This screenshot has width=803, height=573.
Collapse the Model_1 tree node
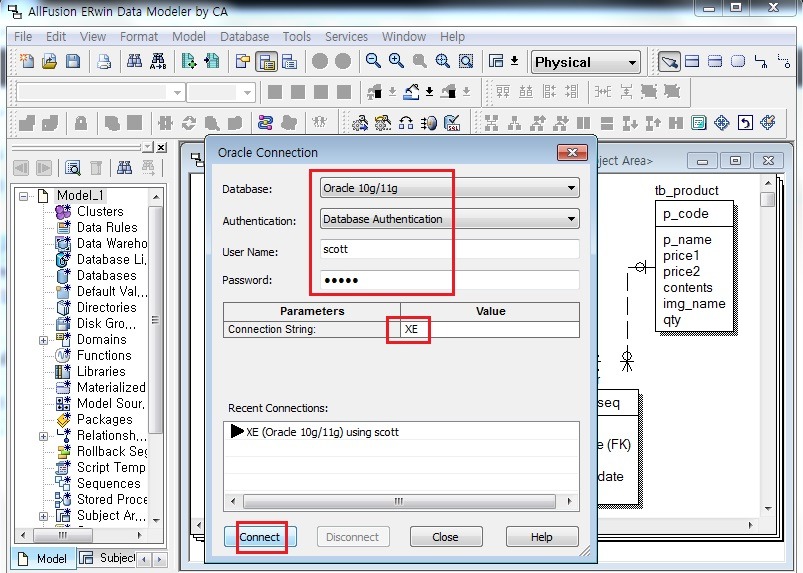coord(24,196)
